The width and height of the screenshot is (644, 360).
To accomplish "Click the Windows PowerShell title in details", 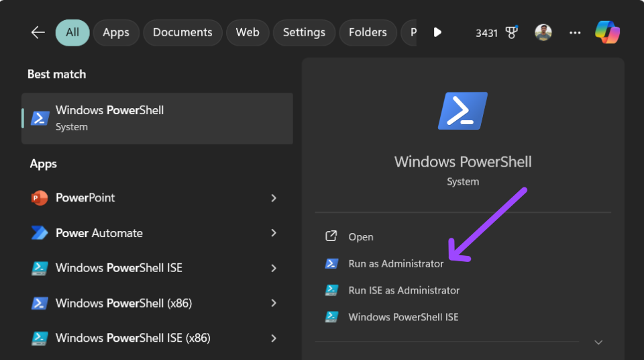I will pyautogui.click(x=463, y=162).
